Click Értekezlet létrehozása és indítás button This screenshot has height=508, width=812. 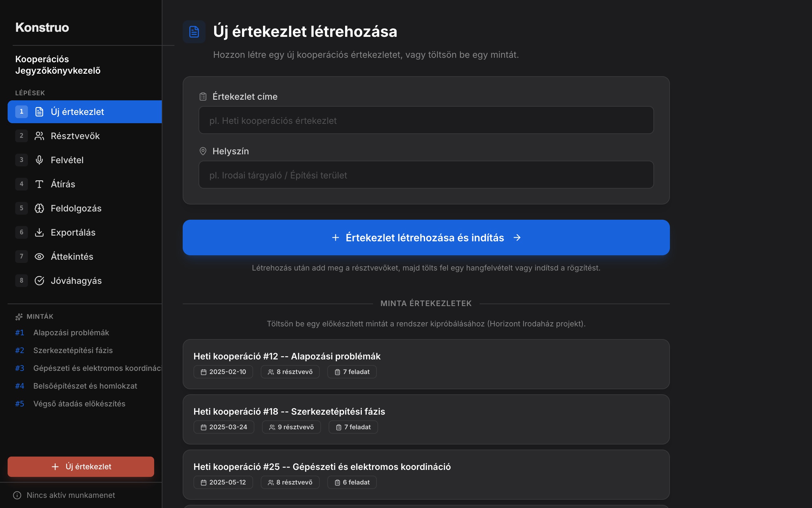tap(426, 237)
